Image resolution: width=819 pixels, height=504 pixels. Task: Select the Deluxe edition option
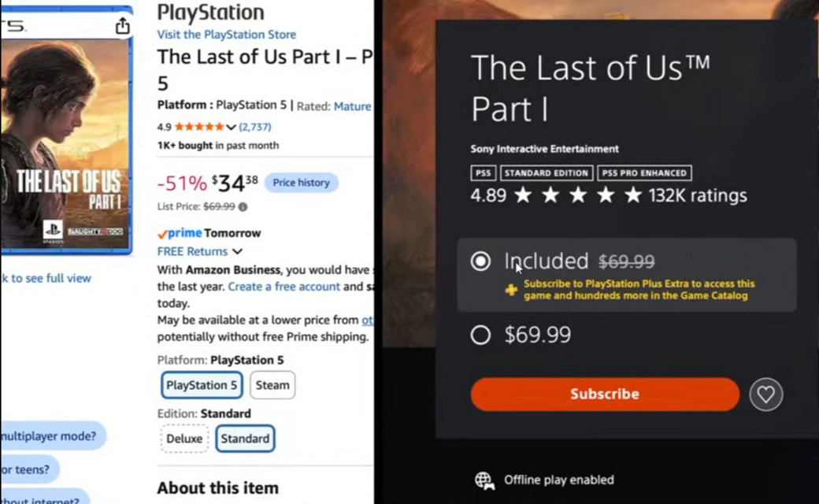click(184, 439)
